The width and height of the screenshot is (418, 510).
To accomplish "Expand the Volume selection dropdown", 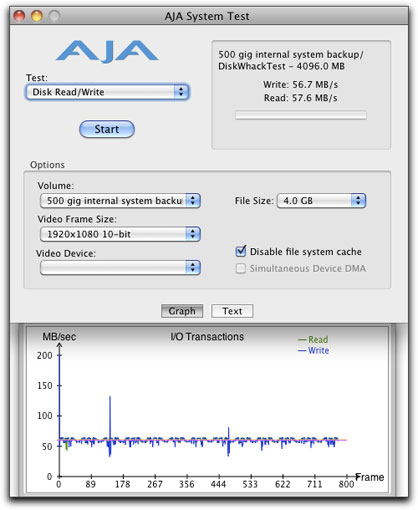I will [x=120, y=201].
